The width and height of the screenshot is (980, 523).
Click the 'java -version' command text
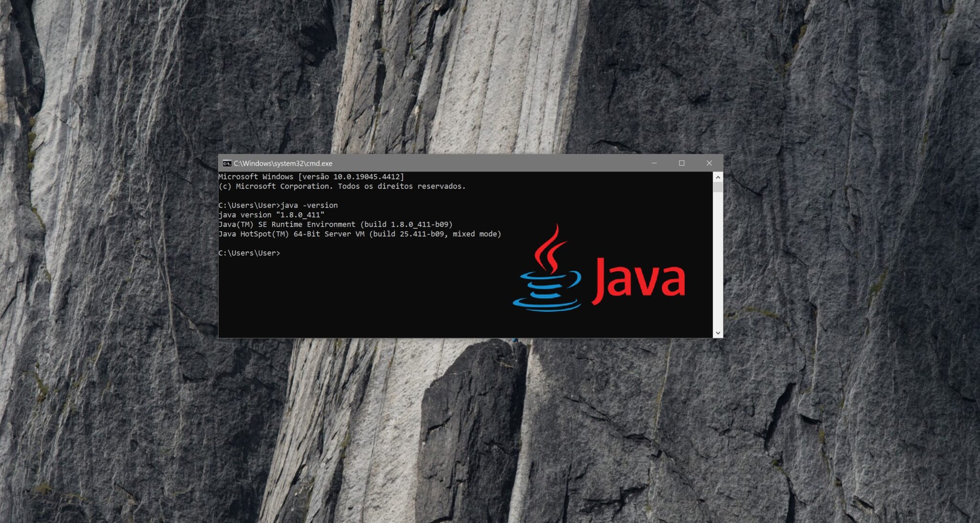coord(309,205)
